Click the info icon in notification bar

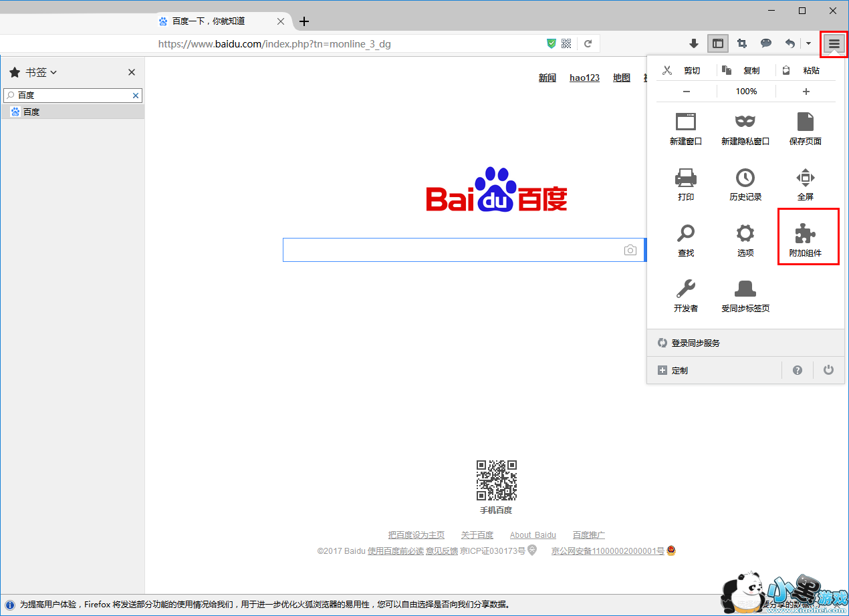pos(11,605)
